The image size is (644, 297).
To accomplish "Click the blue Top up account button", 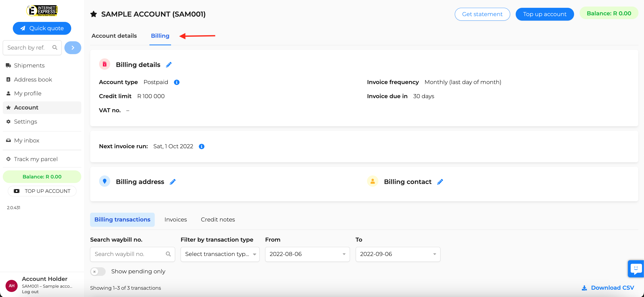I will click(545, 14).
